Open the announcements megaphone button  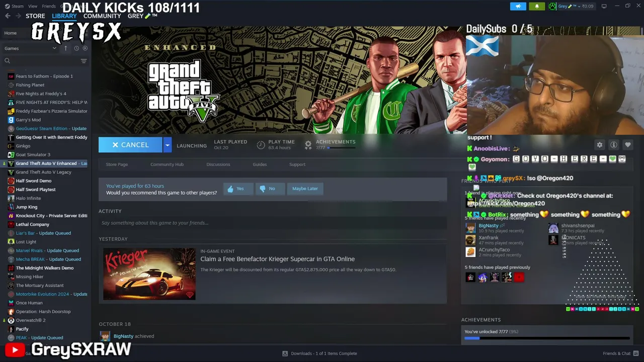point(518,6)
